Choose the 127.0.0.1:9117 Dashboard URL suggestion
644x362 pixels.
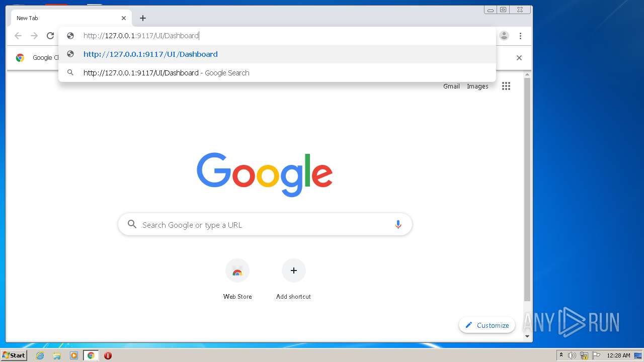(x=277, y=54)
